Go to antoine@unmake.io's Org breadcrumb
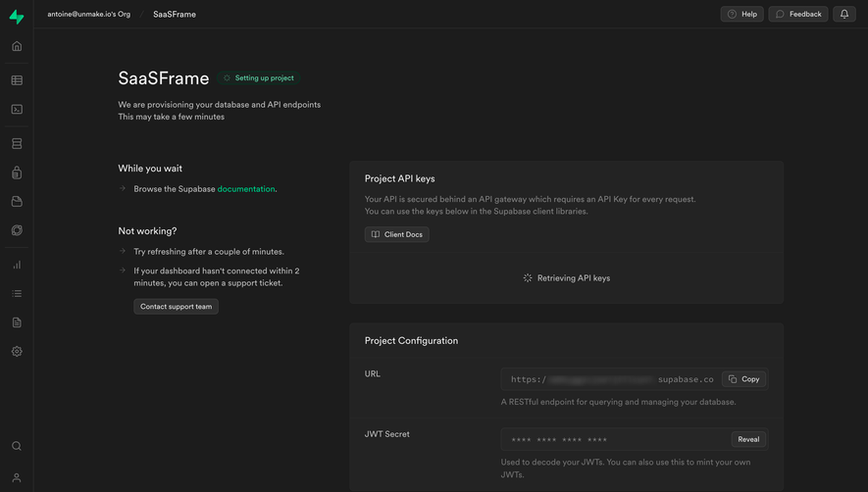The image size is (868, 492). pyautogui.click(x=88, y=14)
